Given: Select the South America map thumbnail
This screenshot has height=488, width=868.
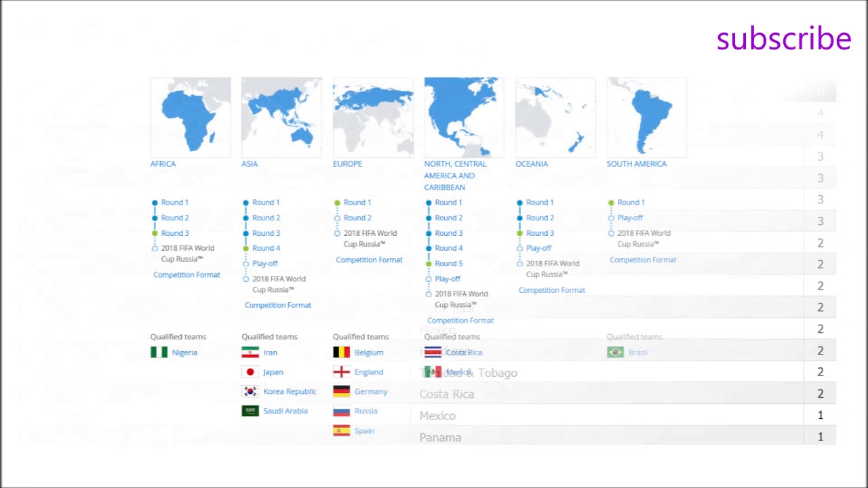Looking at the screenshot, I should [646, 117].
